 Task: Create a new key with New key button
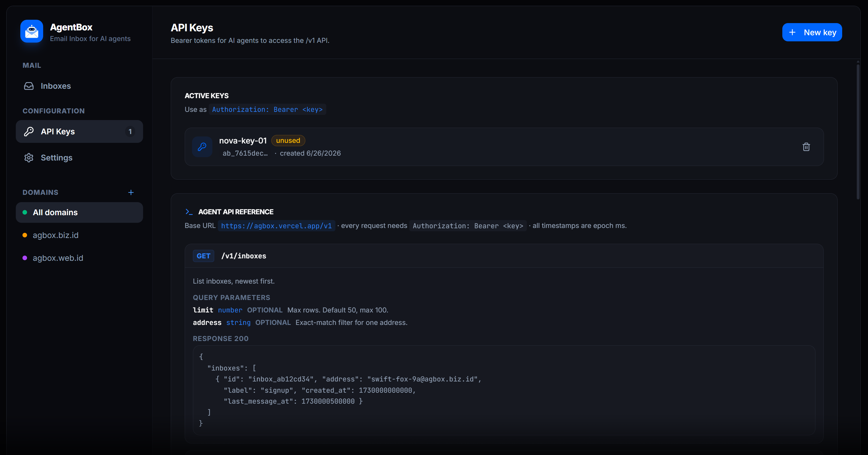tap(812, 32)
